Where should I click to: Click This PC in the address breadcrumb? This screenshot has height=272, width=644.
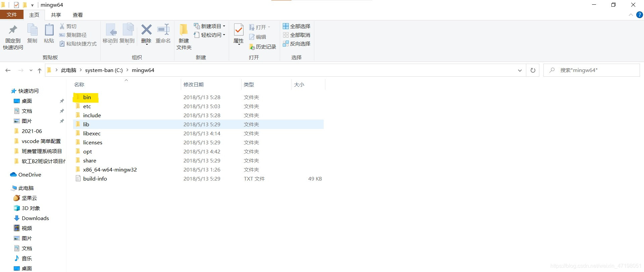[69, 70]
